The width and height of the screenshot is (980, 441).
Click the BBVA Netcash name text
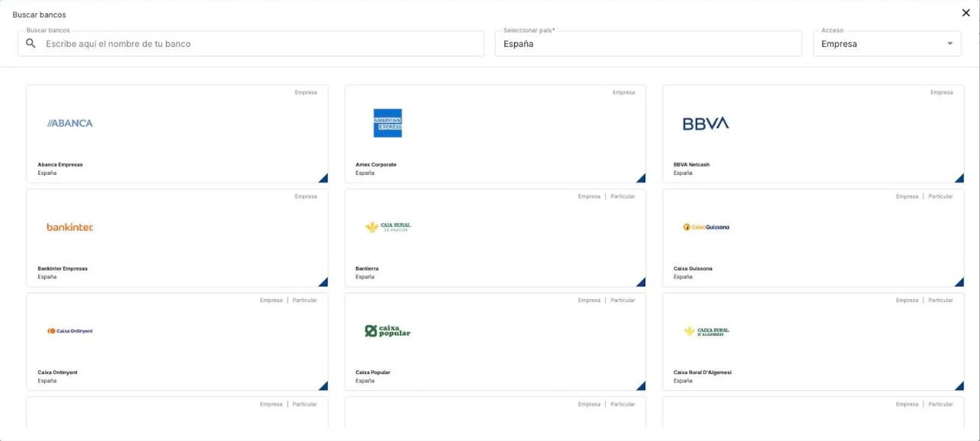click(x=691, y=164)
